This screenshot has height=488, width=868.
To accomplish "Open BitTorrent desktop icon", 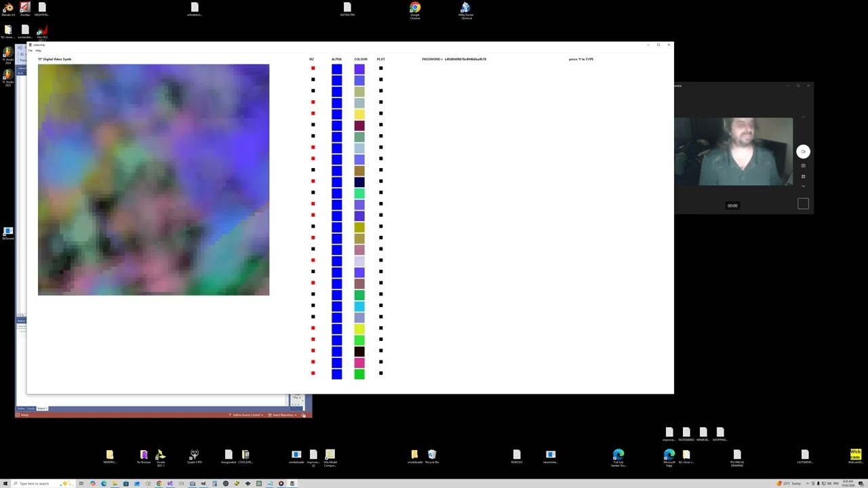I will [8, 234].
